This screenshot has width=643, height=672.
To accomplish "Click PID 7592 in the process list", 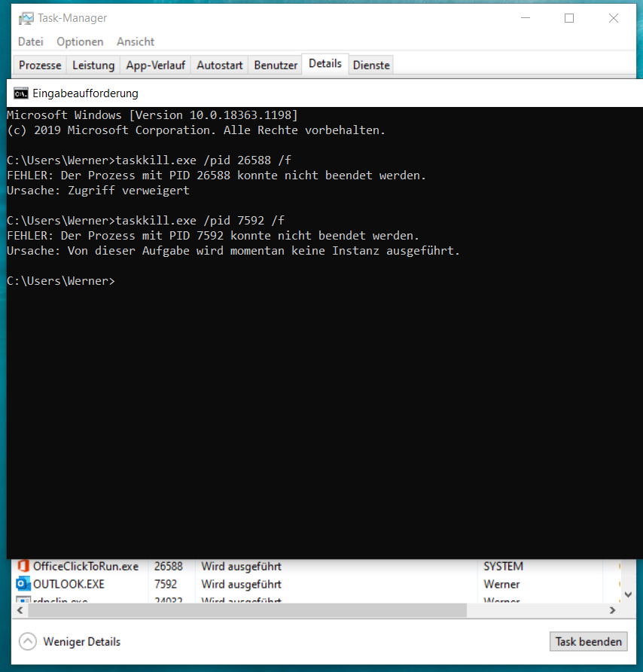I will click(166, 584).
